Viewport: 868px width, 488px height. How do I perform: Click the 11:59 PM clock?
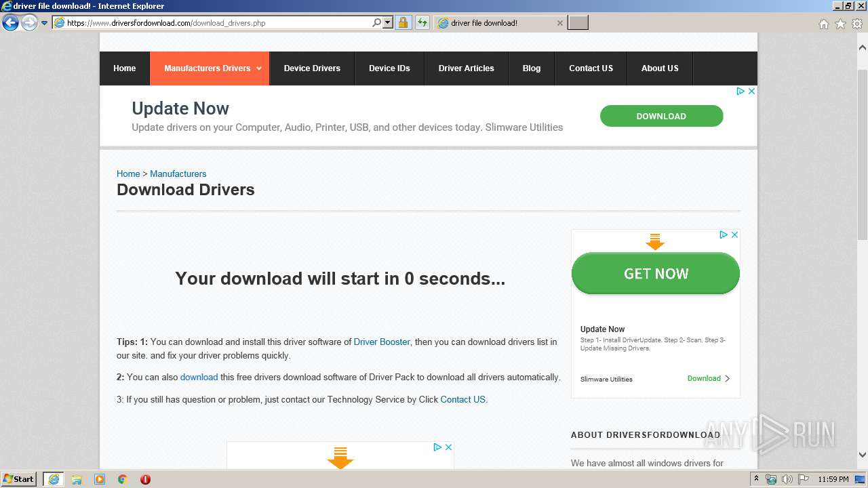[833, 479]
